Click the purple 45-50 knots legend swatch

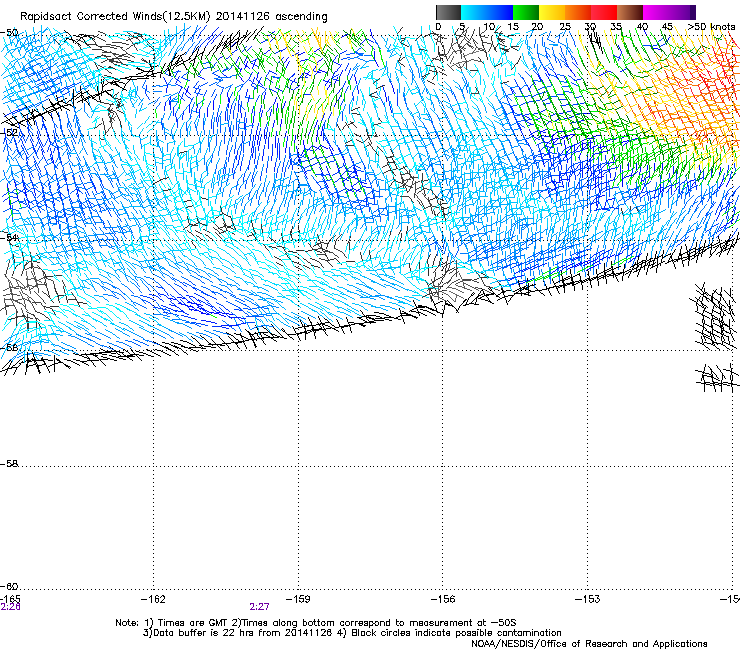click(x=682, y=12)
